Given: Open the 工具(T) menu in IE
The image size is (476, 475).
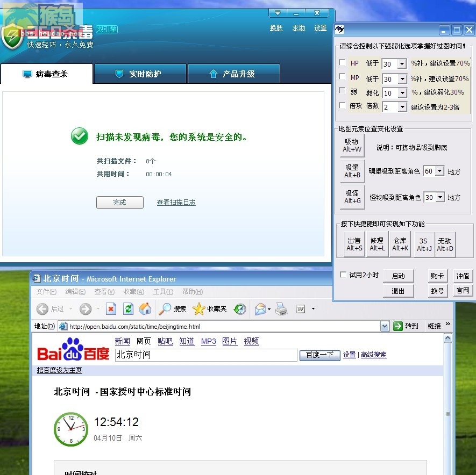Looking at the screenshot, I should pos(163,292).
